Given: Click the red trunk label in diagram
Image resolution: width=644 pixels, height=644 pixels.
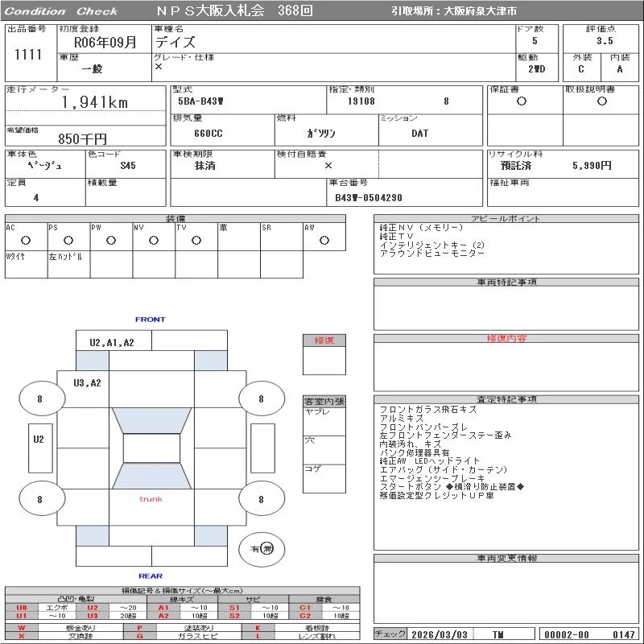Looking at the screenshot, I should pos(151,499).
